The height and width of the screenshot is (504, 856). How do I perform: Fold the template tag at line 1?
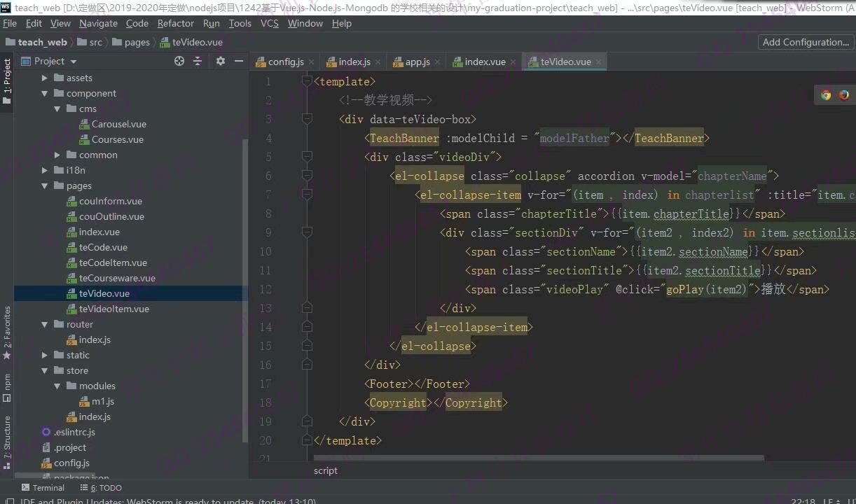(306, 81)
